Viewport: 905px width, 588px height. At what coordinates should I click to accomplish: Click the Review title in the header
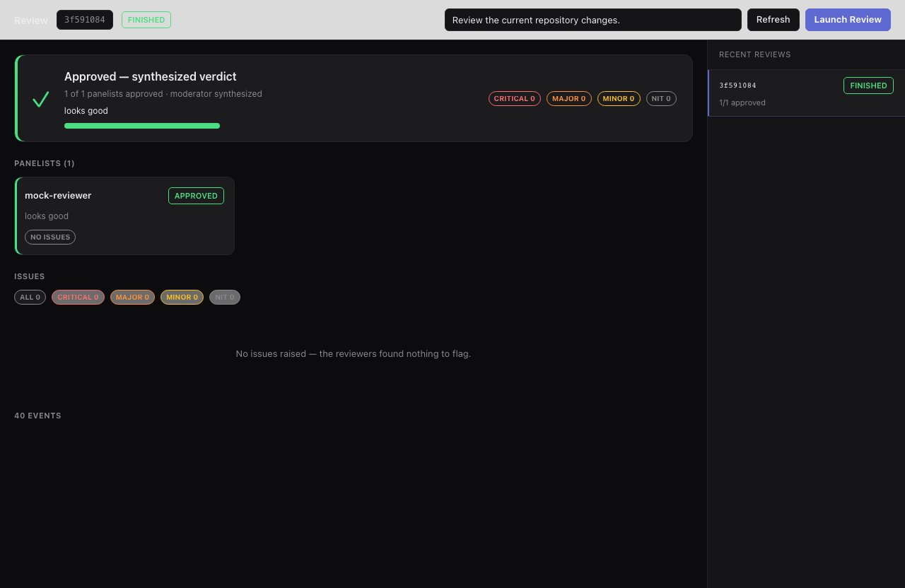pyautogui.click(x=31, y=20)
